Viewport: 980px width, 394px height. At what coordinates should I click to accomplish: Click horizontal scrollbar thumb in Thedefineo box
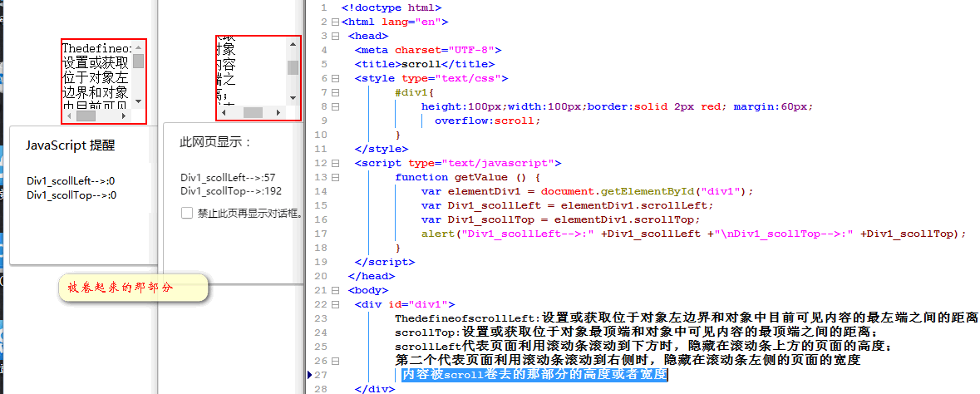(x=86, y=116)
